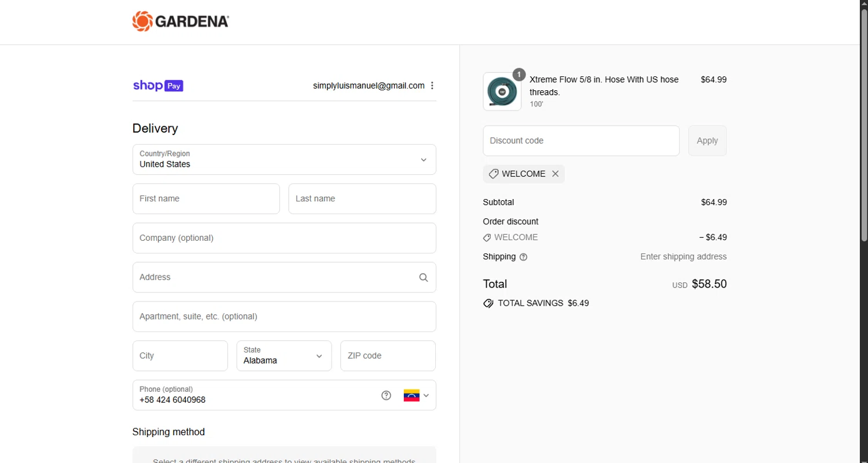Image resolution: width=868 pixels, height=463 pixels.
Task: Click the 100' variant label
Action: [x=536, y=105]
